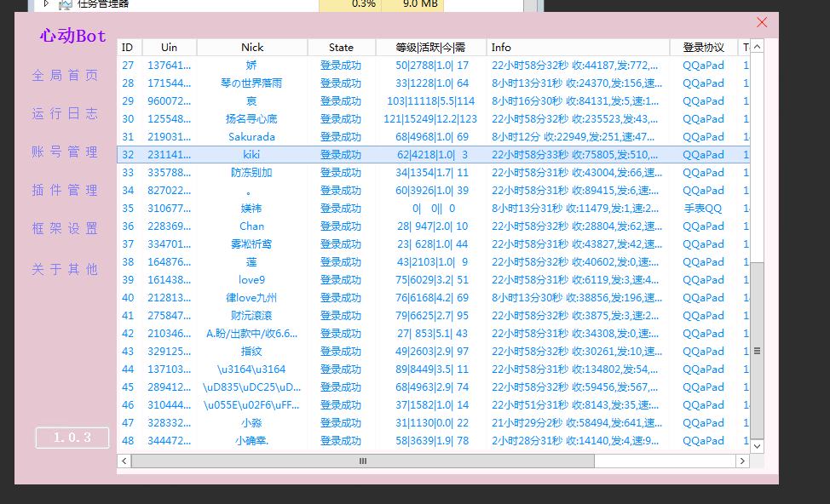Open the 全局首页 page
This screenshot has width=830, height=504.
(x=65, y=76)
